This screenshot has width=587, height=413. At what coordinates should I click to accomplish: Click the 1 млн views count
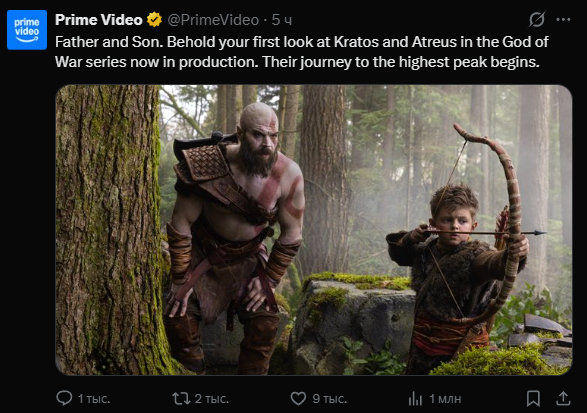pyautogui.click(x=445, y=399)
